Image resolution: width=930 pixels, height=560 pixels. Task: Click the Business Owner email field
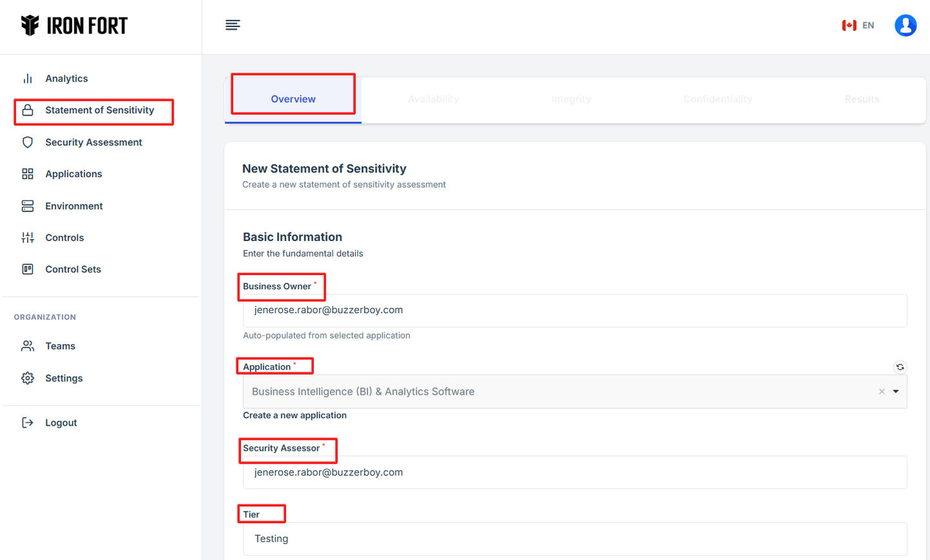574,311
